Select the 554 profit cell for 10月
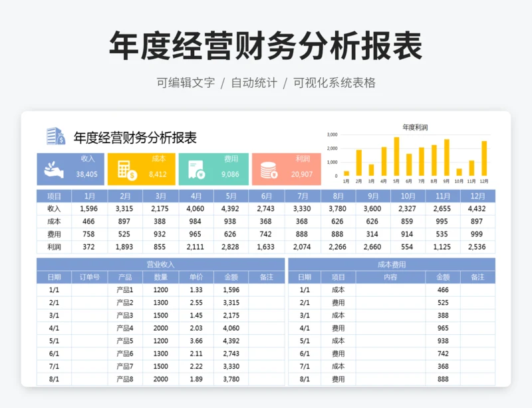 click(408, 247)
